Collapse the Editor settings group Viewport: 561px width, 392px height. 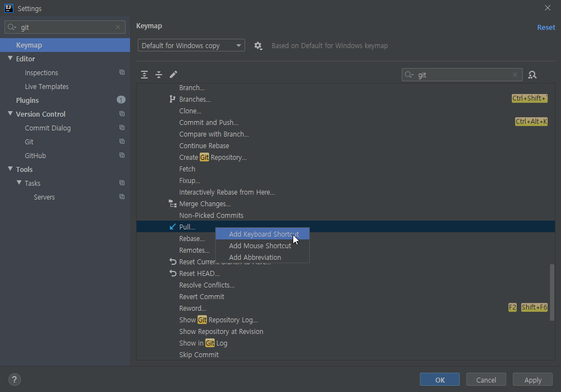point(10,58)
